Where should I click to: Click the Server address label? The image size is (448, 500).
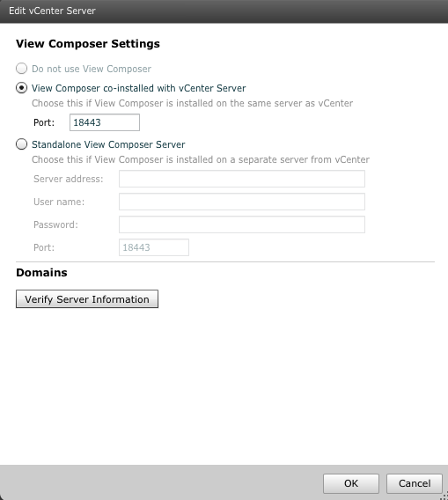[69, 179]
